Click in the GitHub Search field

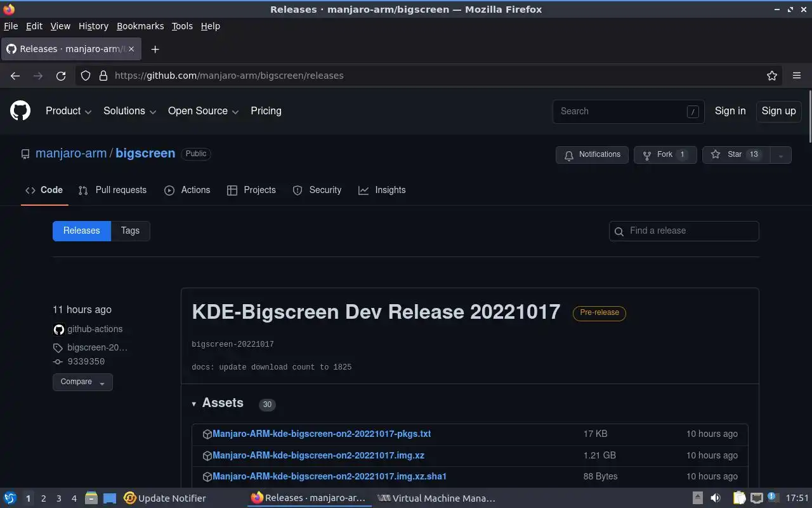628,112
